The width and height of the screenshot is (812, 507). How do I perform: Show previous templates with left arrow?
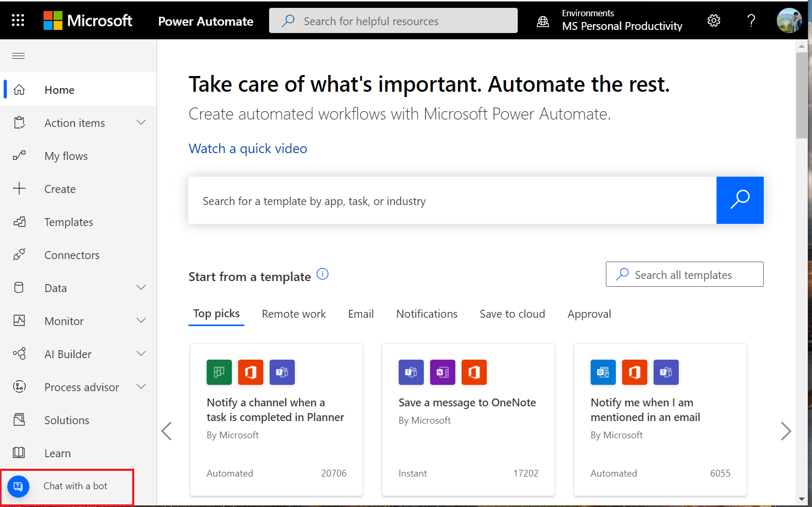click(x=167, y=431)
